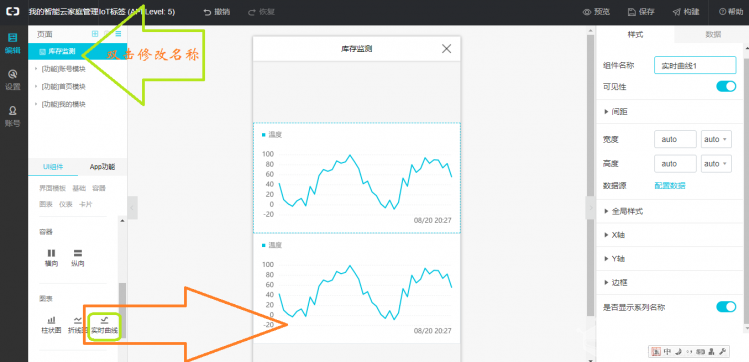Select the first 温度 realtime chart

click(357, 178)
